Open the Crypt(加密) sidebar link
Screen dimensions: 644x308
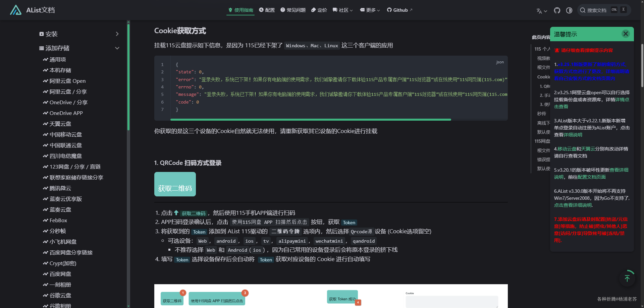[x=63, y=263]
